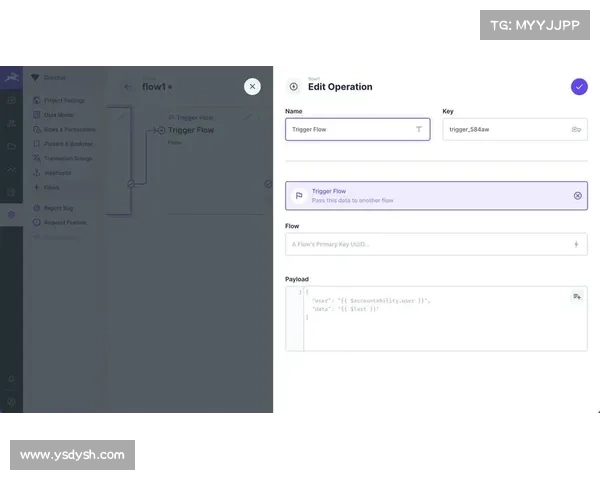Click the Flow primary key UUID input
Image resolution: width=600 pixels, height=480 pixels.
point(425,244)
